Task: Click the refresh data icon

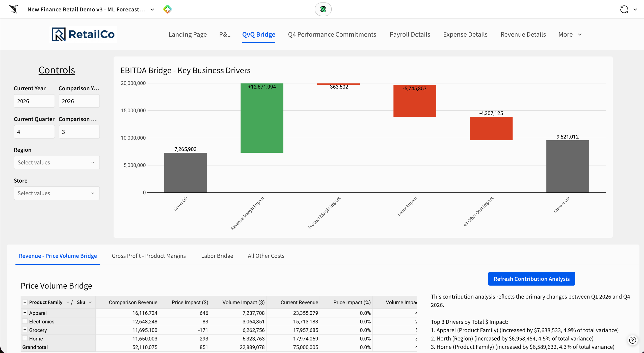Action: (624, 9)
